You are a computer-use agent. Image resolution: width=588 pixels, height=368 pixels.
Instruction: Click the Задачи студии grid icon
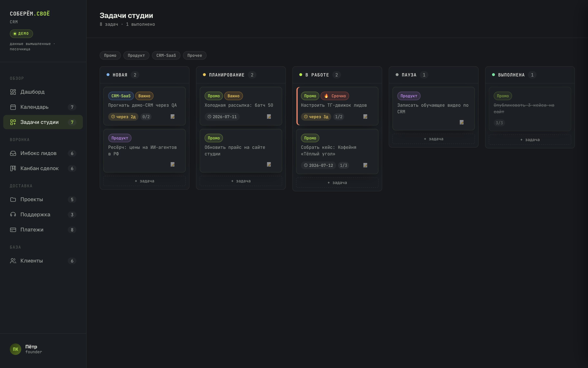pos(13,122)
